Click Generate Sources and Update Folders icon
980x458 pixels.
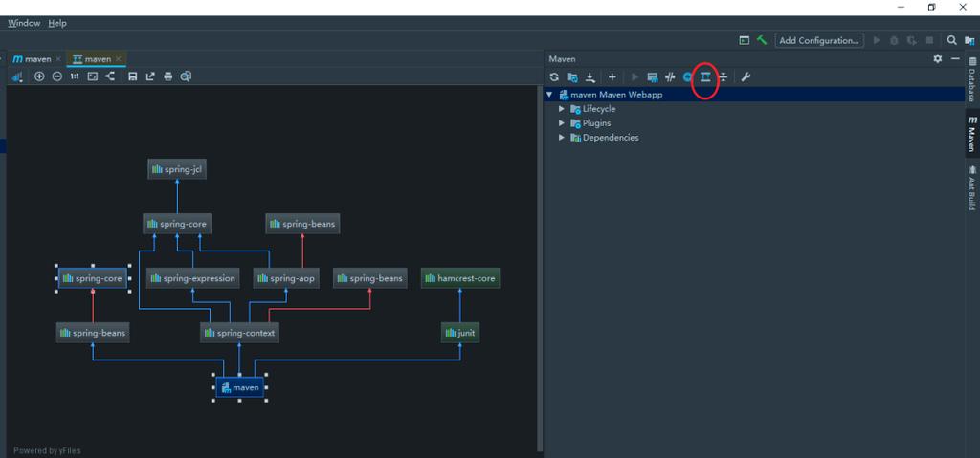tap(572, 76)
